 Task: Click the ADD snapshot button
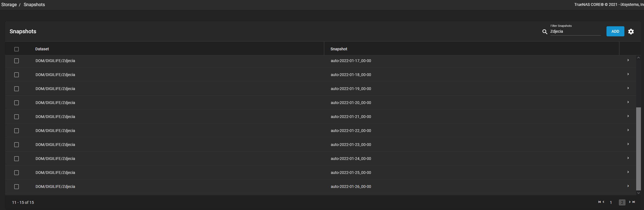(x=615, y=31)
